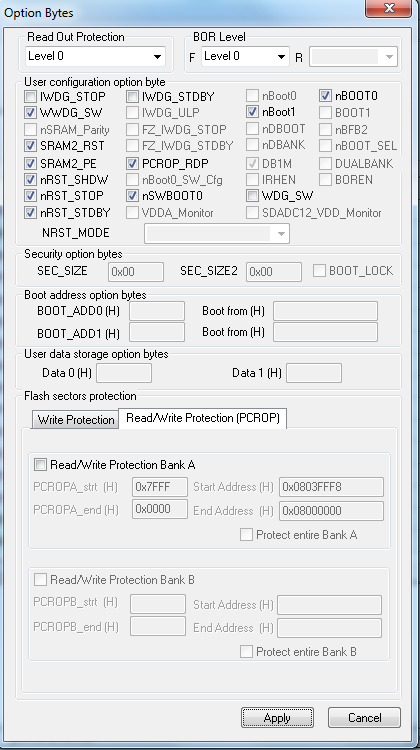The width and height of the screenshot is (420, 750).
Task: Check the IRHEN option
Action: (253, 179)
